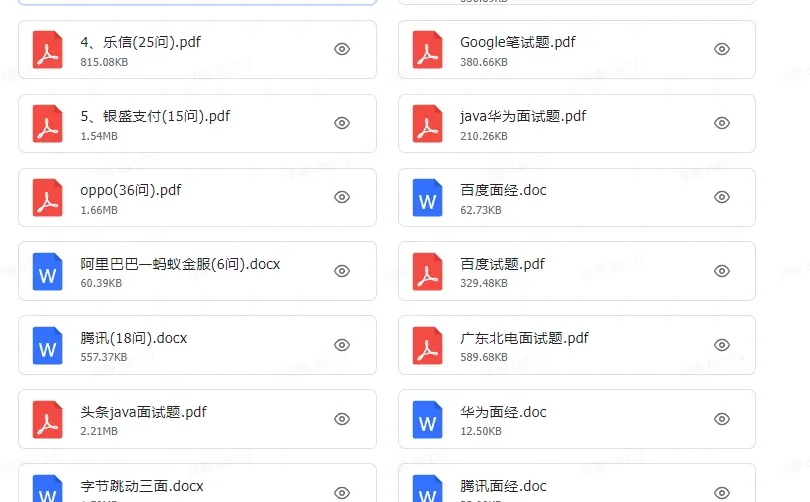Preview 广东北电面试题.pdf with eye icon
Viewport: 810px width, 502px height.
722,344
